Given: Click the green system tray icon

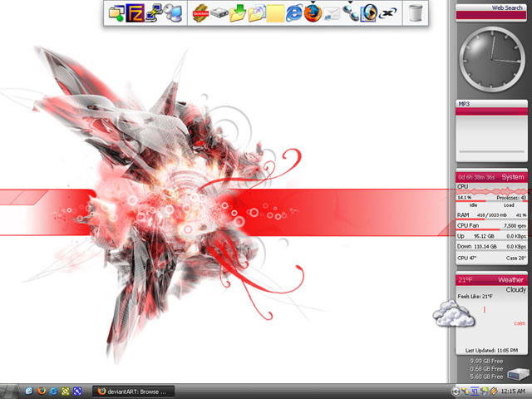Looking at the screenshot, I should [x=484, y=392].
